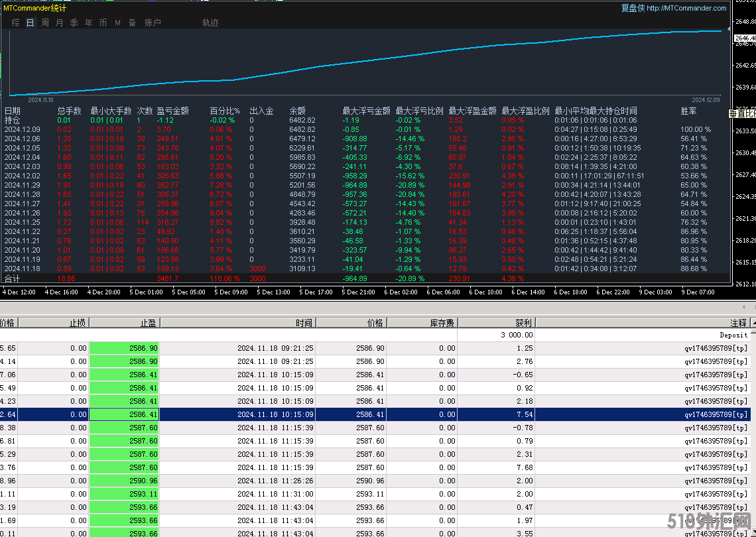The height and width of the screenshot is (537, 756).
Task: Click the 最大浮亏金额 column header
Action: (367, 111)
